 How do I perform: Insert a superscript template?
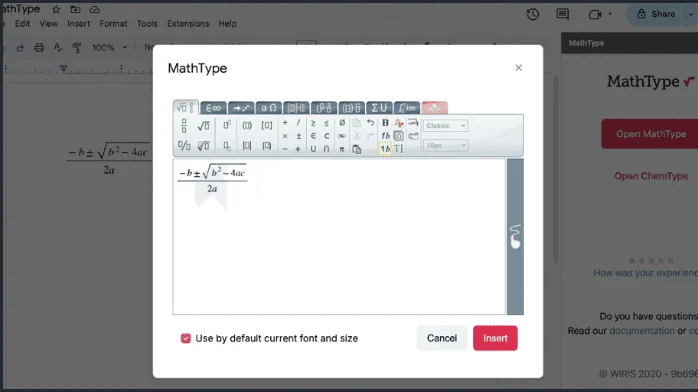(x=227, y=125)
